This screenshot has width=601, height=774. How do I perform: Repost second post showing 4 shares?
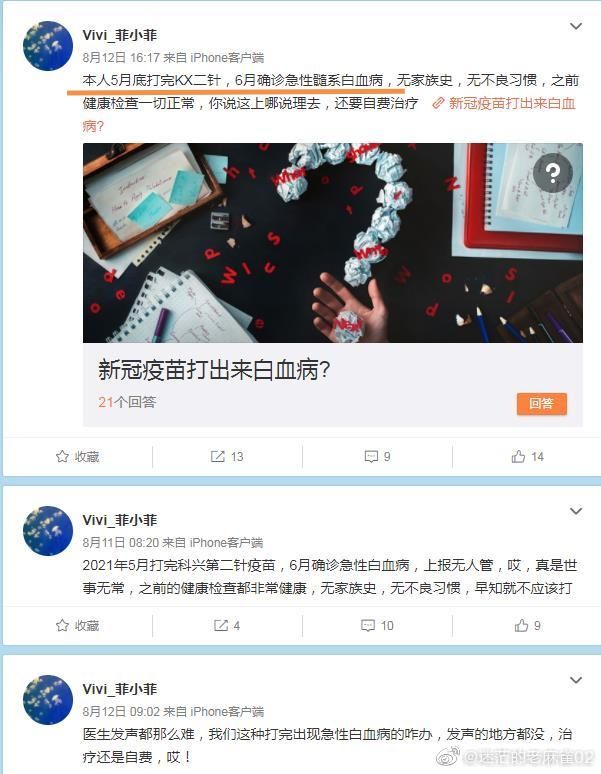(221, 625)
